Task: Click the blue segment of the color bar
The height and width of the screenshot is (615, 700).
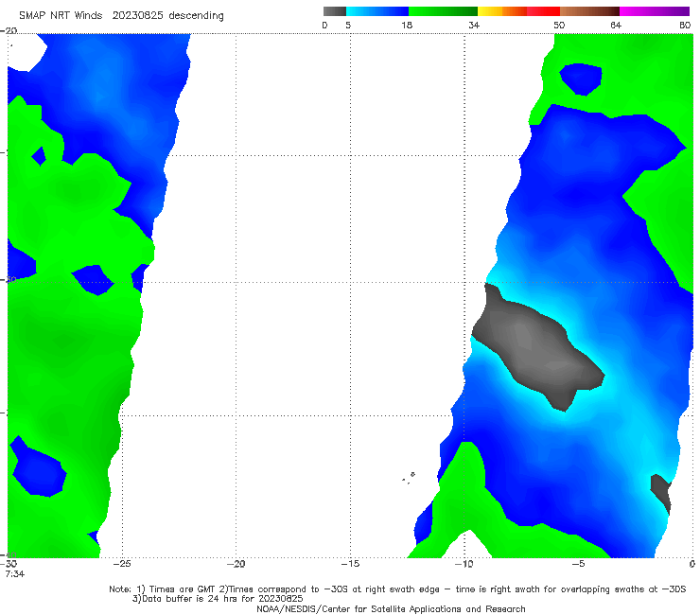Action: click(x=377, y=11)
